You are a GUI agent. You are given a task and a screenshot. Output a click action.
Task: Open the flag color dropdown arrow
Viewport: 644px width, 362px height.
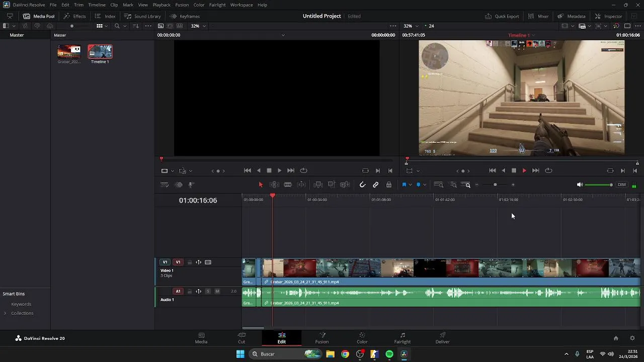point(411,185)
